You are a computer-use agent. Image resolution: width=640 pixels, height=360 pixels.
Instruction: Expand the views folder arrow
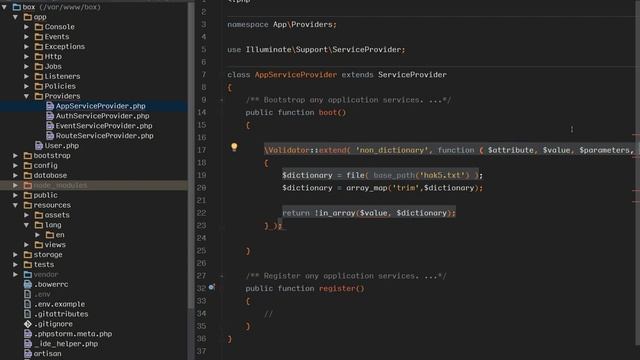27,245
